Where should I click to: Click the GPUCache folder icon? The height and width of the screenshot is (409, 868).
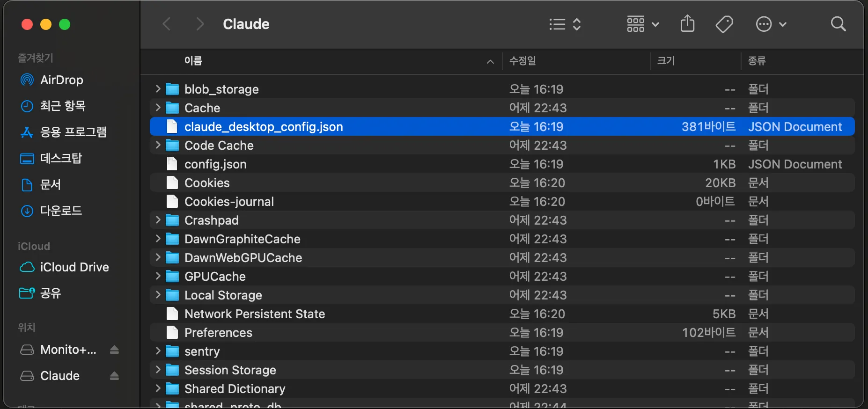point(172,277)
